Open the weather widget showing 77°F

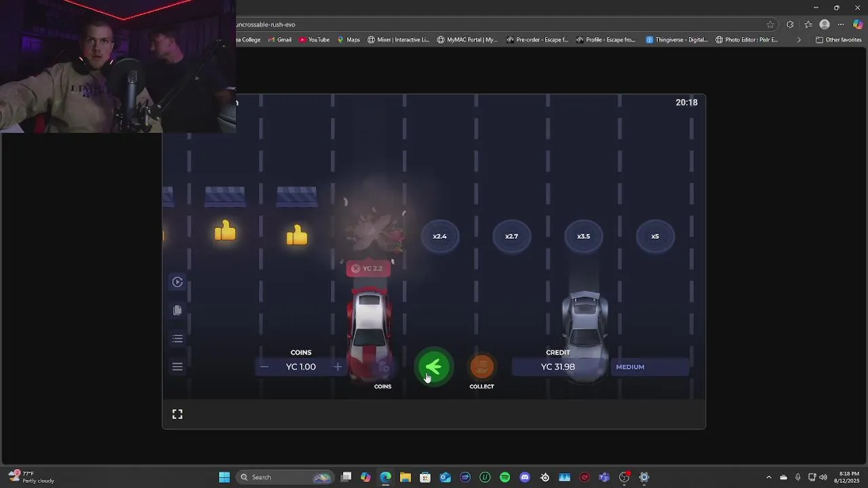(x=31, y=477)
